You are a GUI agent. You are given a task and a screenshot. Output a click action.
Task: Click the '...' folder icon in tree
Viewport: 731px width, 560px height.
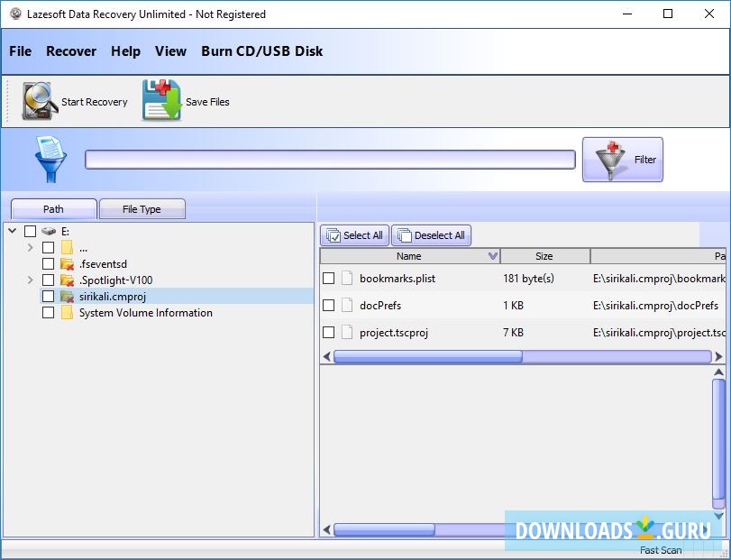(x=67, y=248)
